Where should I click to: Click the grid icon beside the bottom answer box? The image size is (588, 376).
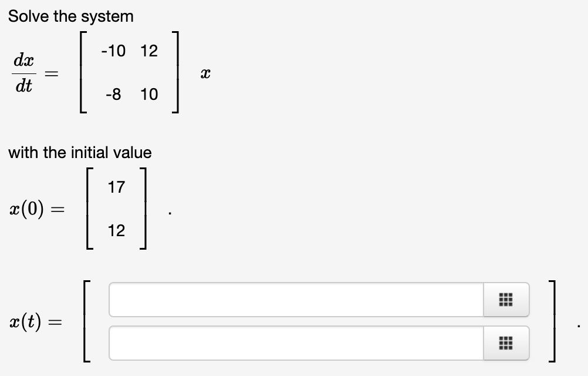coord(506,343)
